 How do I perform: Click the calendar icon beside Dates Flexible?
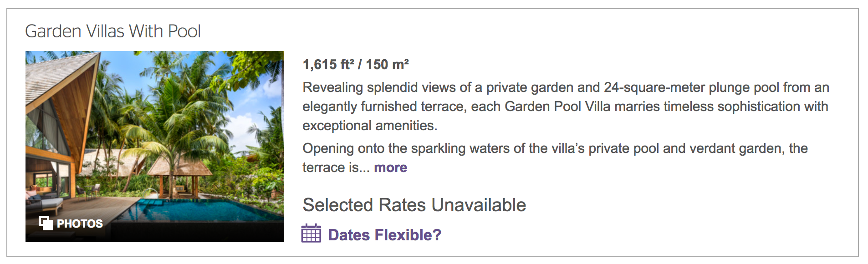pyautogui.click(x=311, y=234)
